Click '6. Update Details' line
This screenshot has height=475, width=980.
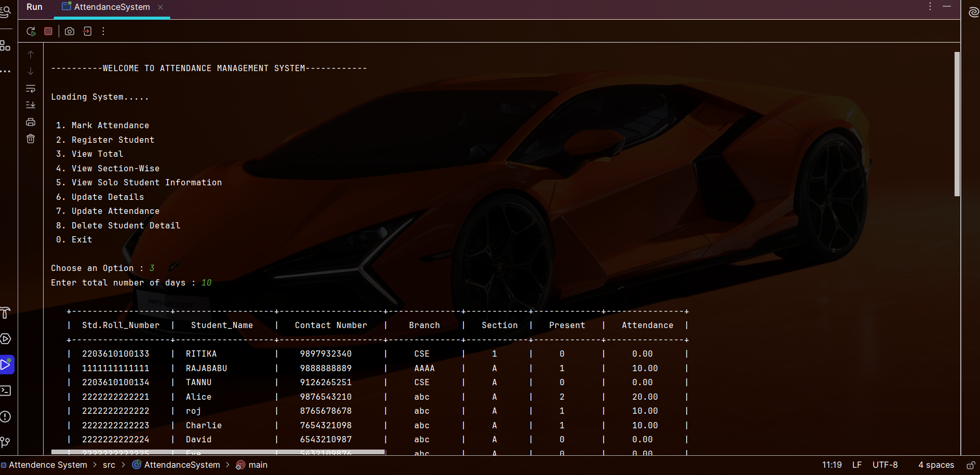[100, 197]
